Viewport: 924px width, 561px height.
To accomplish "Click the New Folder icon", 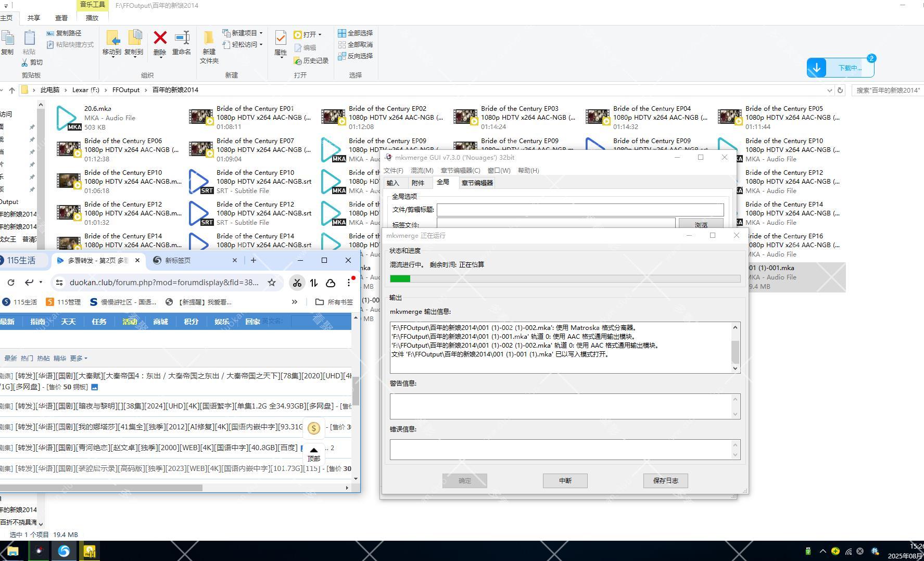I will pos(209,39).
